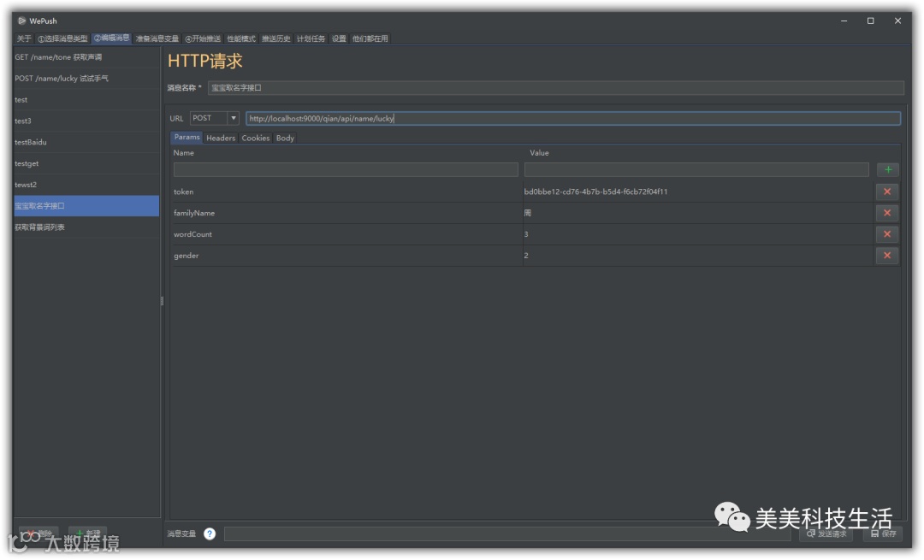This screenshot has height=560, width=924.
Task: Delete the wordCount parameter with red X
Action: [887, 233]
